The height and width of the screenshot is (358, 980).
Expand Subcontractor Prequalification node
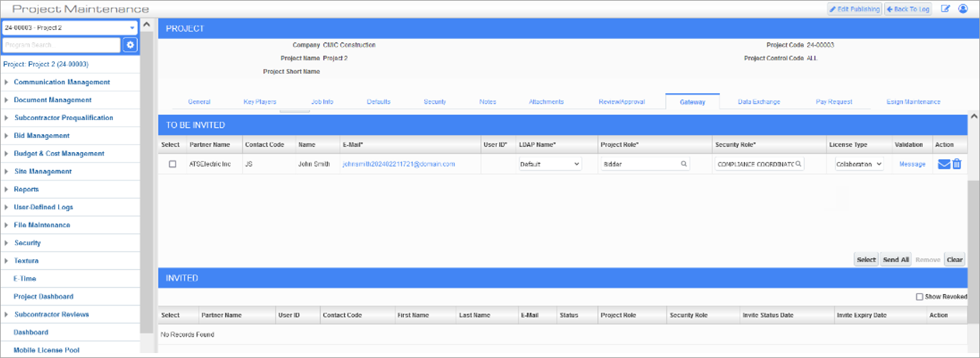pyautogui.click(x=6, y=118)
